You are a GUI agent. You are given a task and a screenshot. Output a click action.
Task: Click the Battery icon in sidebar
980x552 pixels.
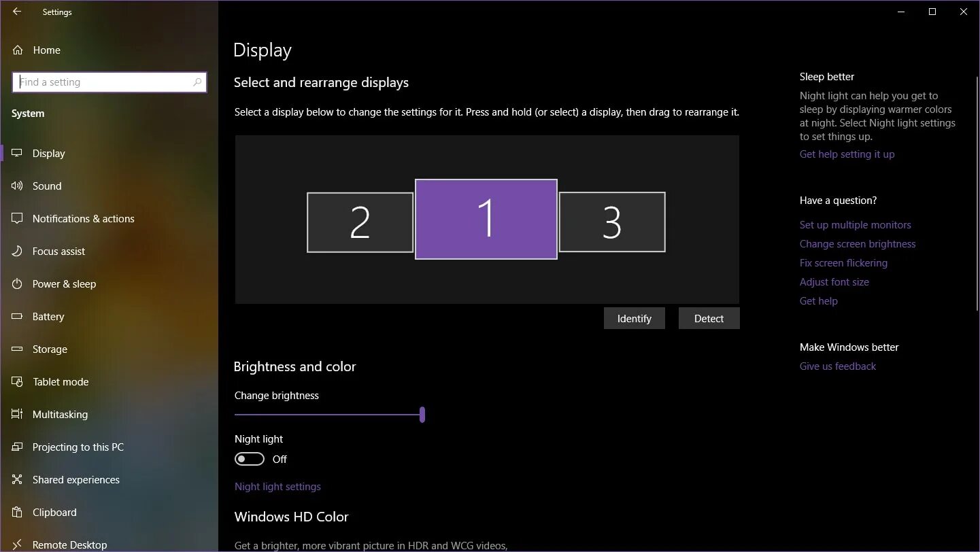(18, 317)
